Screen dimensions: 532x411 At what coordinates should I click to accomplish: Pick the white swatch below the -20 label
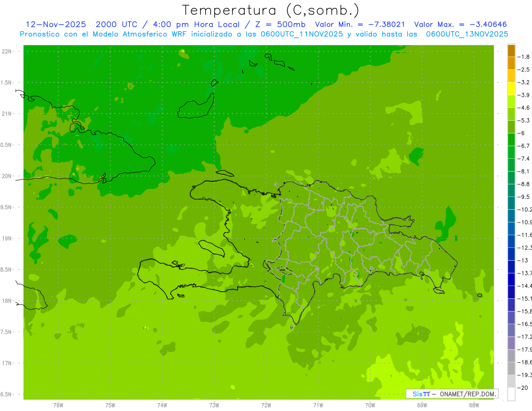(x=511, y=394)
